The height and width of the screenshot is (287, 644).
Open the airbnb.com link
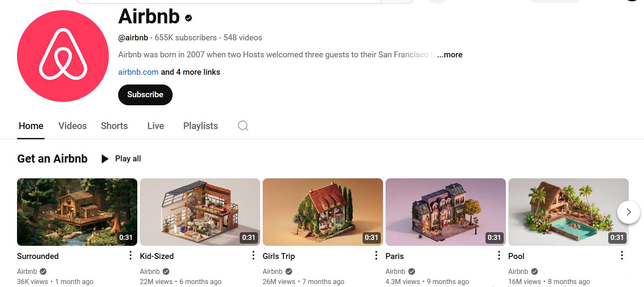138,72
